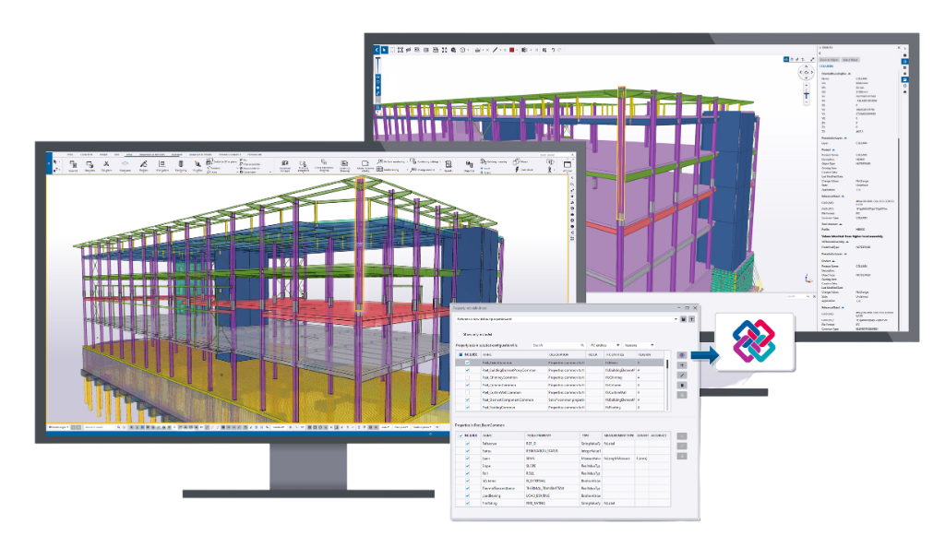
Task: Uncheck the Pset_BuildingElementProxyCommon include checkbox
Action: pyautogui.click(x=467, y=370)
